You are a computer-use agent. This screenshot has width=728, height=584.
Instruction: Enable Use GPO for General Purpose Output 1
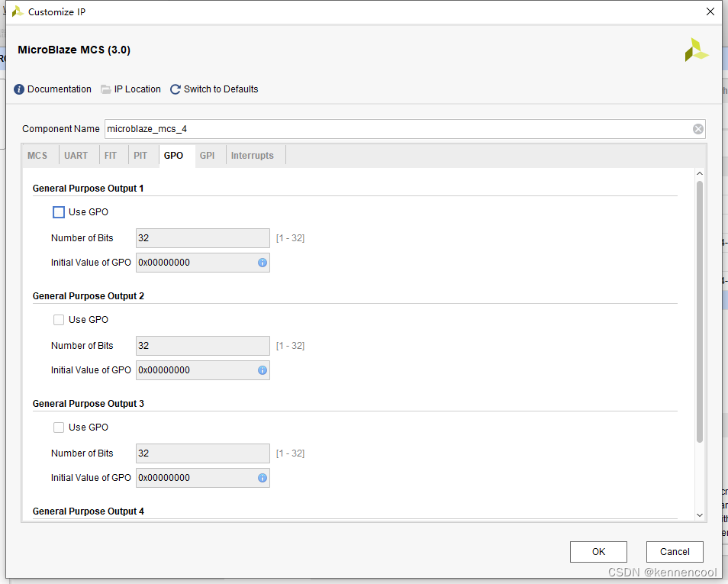pos(59,212)
